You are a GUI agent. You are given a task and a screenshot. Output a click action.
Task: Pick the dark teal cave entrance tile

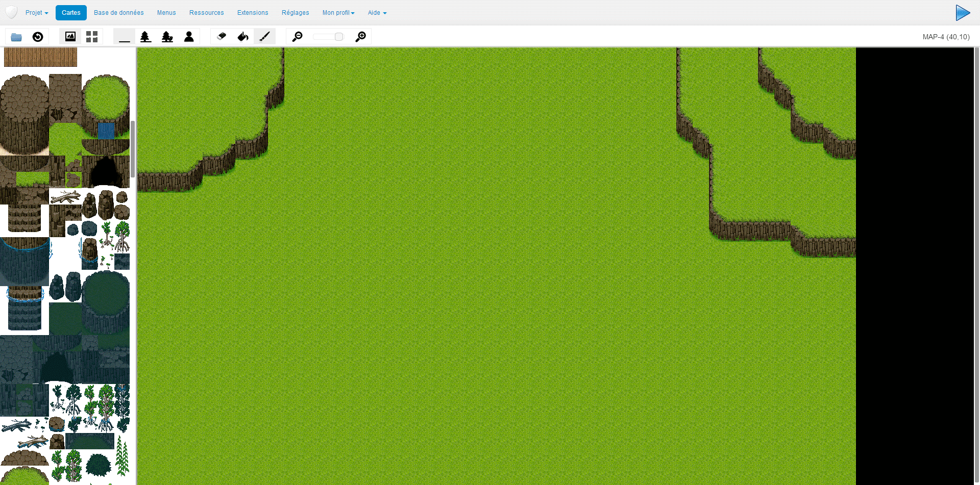pyautogui.click(x=57, y=367)
